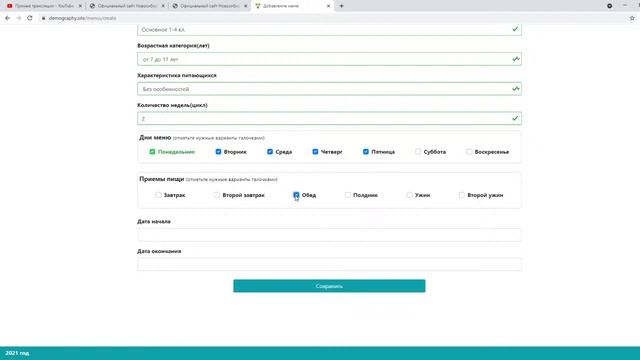
Task: Click the 2021 год footer text
Action: [x=17, y=353]
